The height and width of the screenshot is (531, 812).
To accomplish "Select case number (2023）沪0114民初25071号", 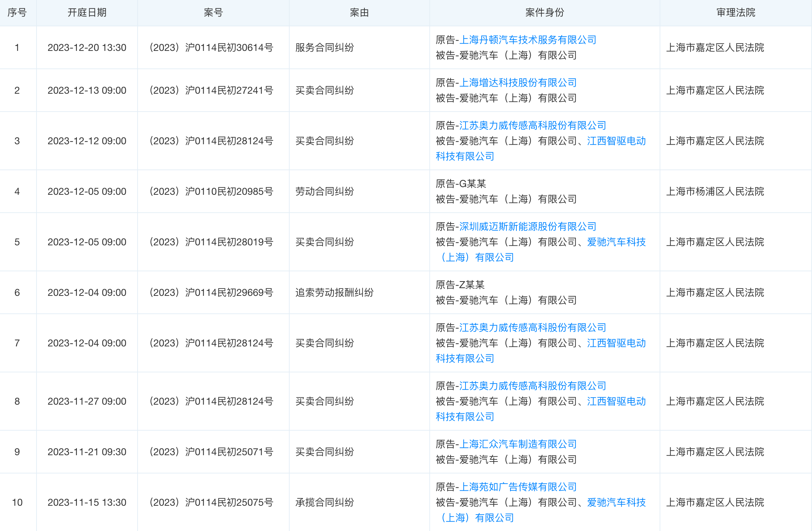I will tap(211, 452).
